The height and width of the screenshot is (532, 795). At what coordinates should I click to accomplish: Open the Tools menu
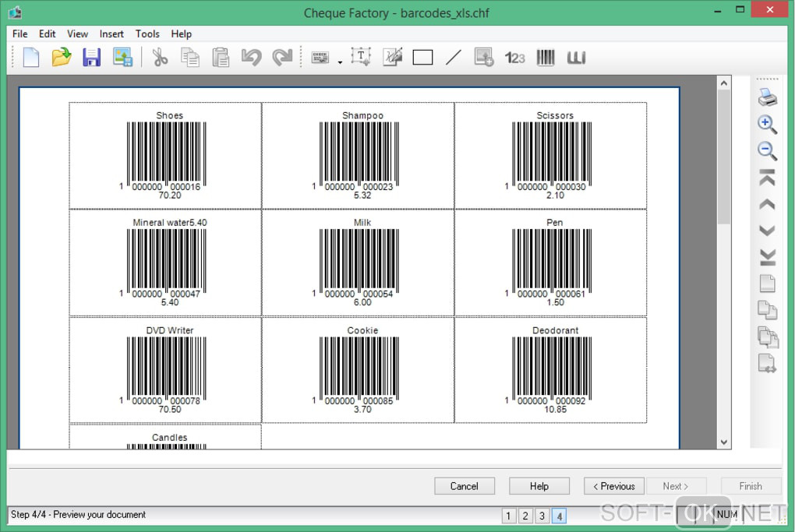[147, 34]
